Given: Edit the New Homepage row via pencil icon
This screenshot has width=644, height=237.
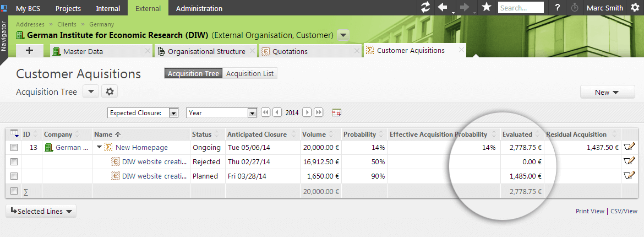Looking at the screenshot, I should point(629,147).
